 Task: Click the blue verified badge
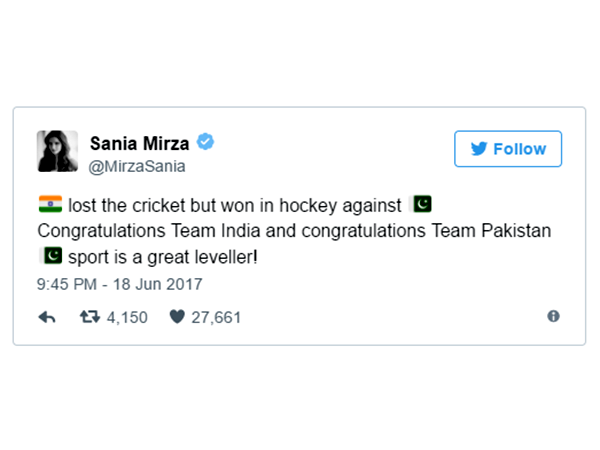(x=205, y=142)
